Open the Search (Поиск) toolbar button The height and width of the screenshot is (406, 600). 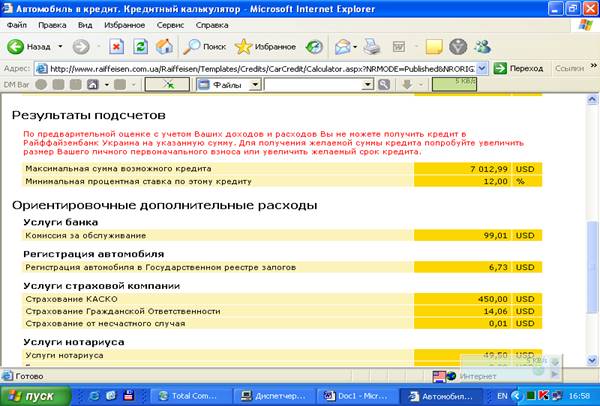pyautogui.click(x=204, y=46)
